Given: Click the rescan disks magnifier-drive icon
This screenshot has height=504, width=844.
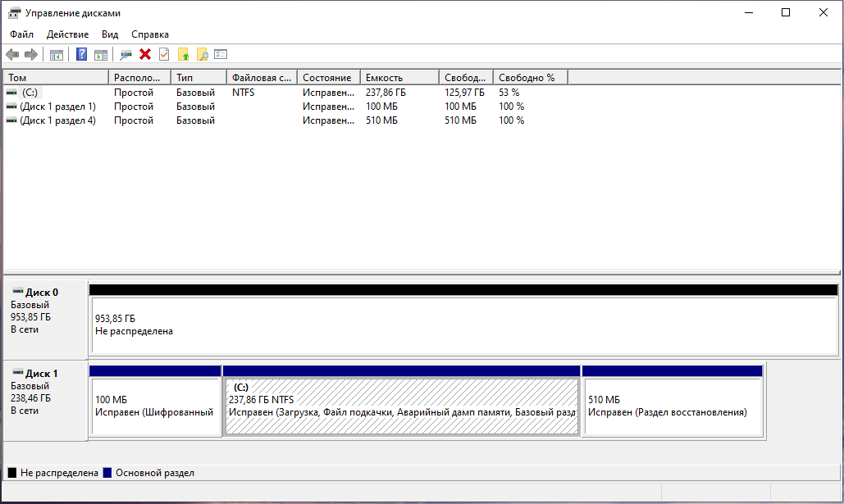Looking at the screenshot, I should [x=126, y=54].
